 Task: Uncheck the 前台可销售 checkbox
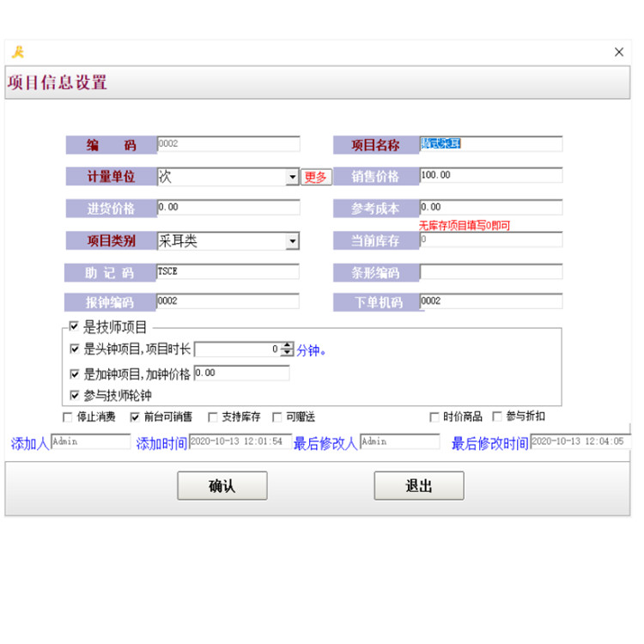click(135, 417)
